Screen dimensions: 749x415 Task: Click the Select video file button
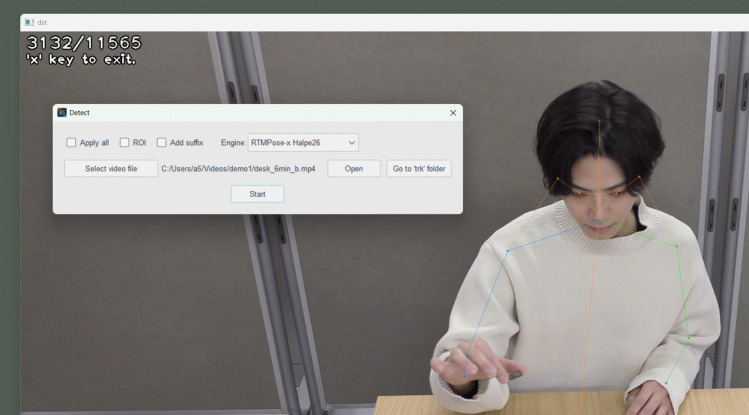click(111, 169)
